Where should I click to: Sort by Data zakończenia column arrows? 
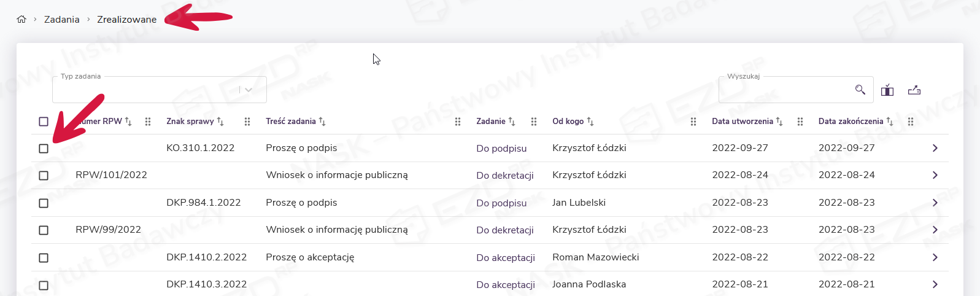click(890, 122)
